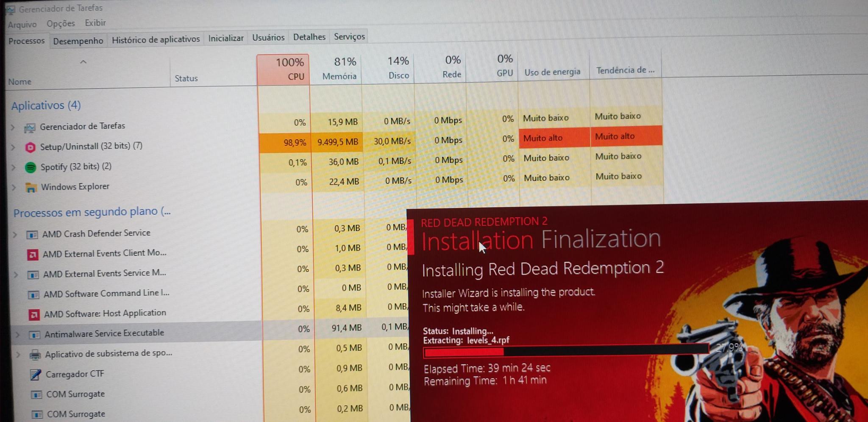This screenshot has width=868, height=422.
Task: Expand the Gerenciador de Tarefas process row
Action: (x=13, y=127)
